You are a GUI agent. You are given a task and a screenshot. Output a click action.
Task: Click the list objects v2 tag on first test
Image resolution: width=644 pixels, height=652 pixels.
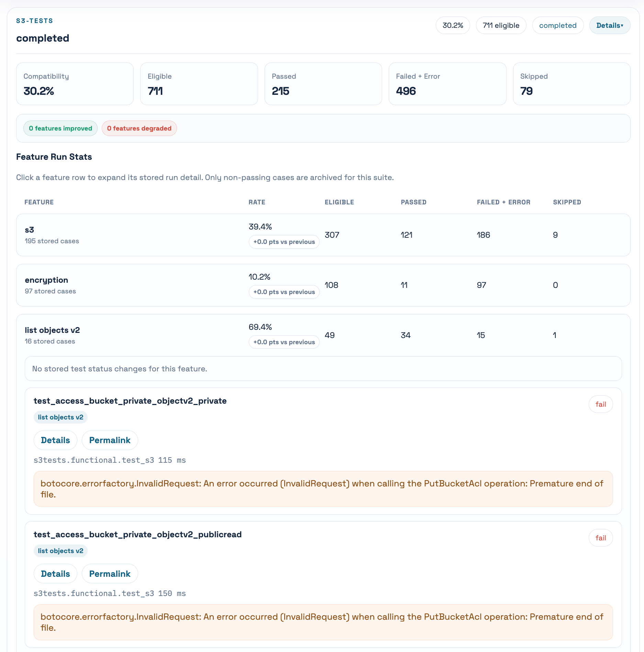click(x=60, y=417)
